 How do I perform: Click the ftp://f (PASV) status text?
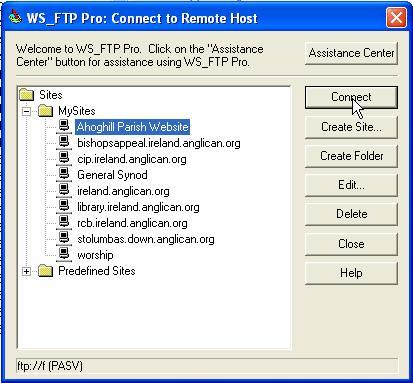pyautogui.click(x=50, y=366)
